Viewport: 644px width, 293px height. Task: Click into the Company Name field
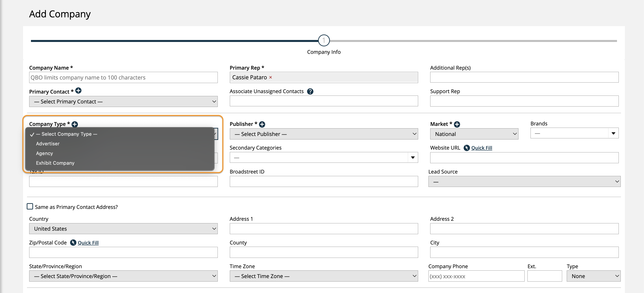pos(123,78)
